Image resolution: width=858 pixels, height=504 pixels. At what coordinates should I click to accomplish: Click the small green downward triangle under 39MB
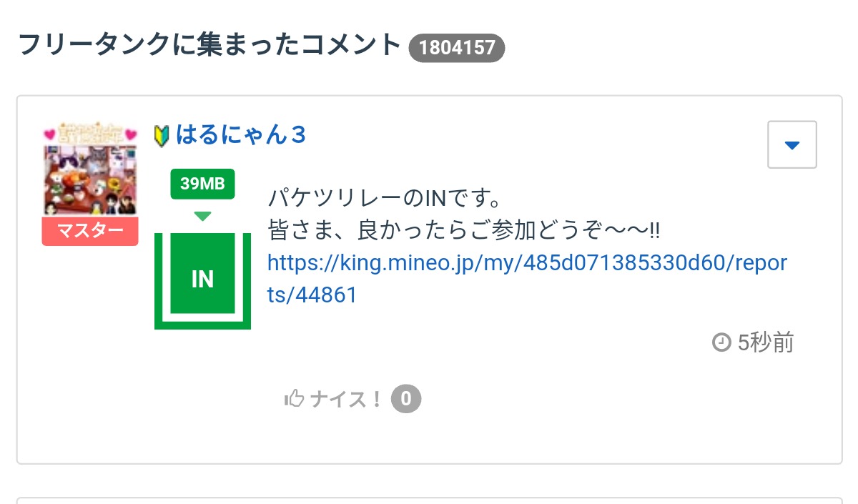coord(202,216)
